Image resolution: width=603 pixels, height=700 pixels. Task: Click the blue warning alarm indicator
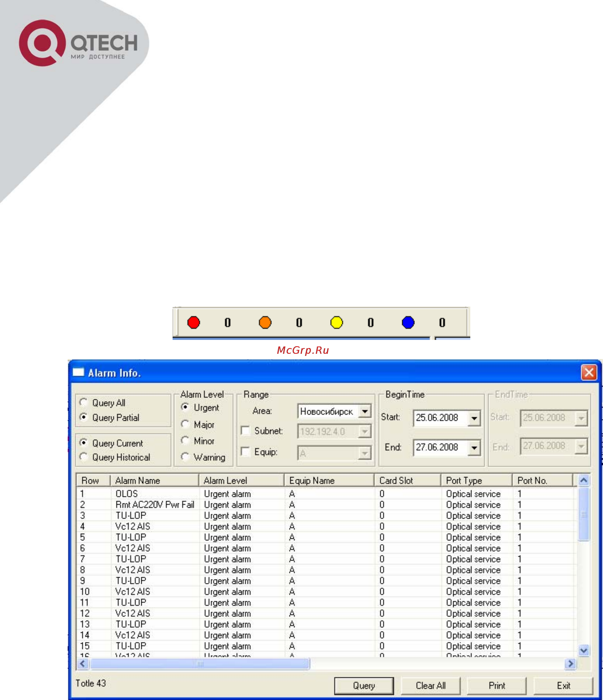tap(408, 322)
